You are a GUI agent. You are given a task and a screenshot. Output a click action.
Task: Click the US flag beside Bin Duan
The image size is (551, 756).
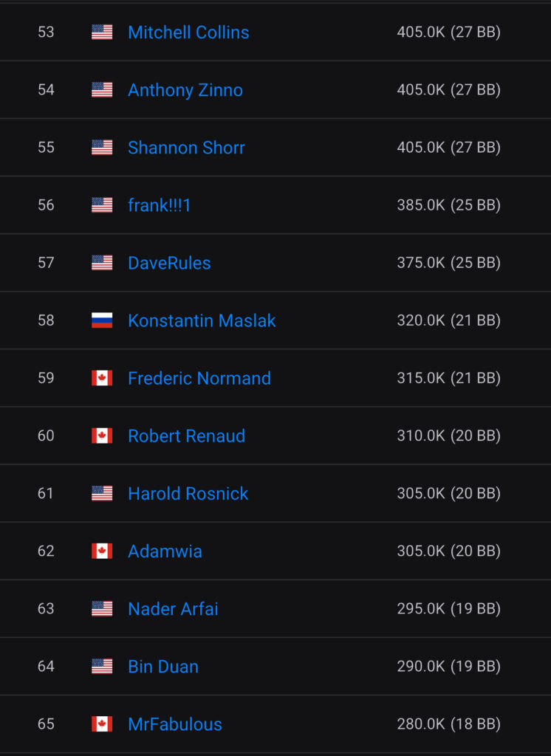point(102,666)
